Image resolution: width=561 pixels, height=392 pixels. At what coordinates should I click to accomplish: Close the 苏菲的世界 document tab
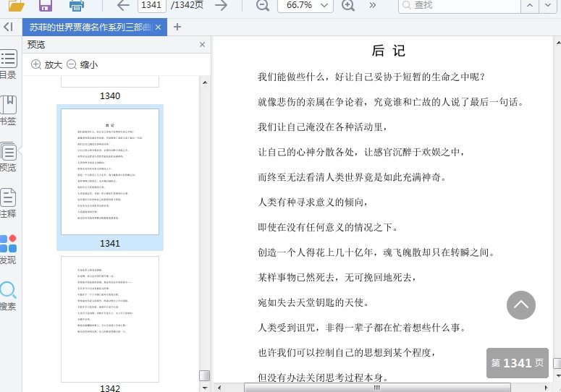click(x=158, y=27)
